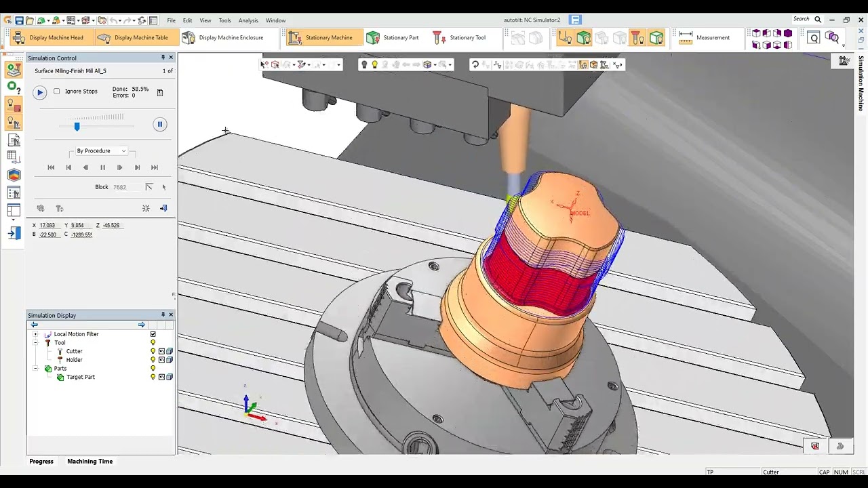Click the X coordinate value field
The image size is (868, 488).
click(x=50, y=225)
